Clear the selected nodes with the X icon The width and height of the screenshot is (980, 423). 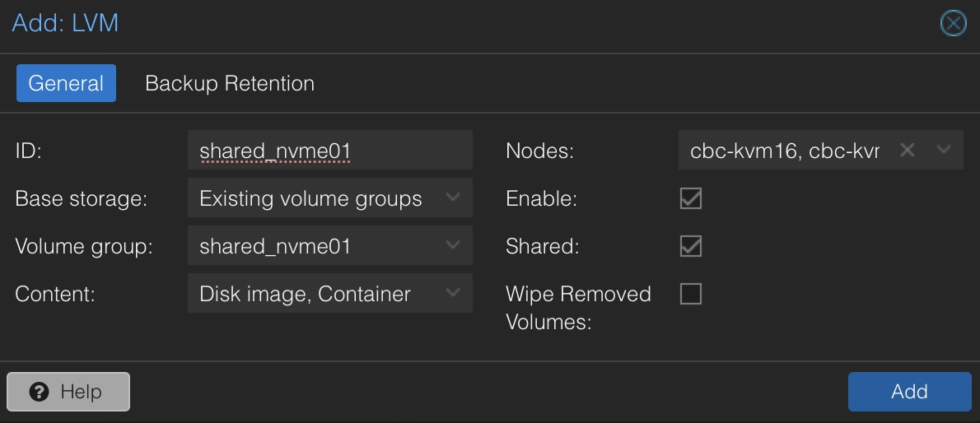tap(907, 151)
